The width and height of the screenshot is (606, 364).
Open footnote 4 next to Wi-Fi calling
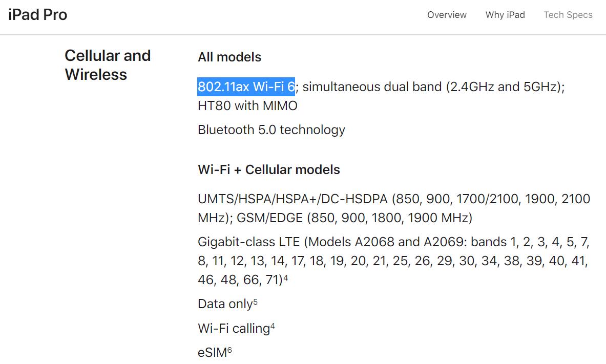271,326
